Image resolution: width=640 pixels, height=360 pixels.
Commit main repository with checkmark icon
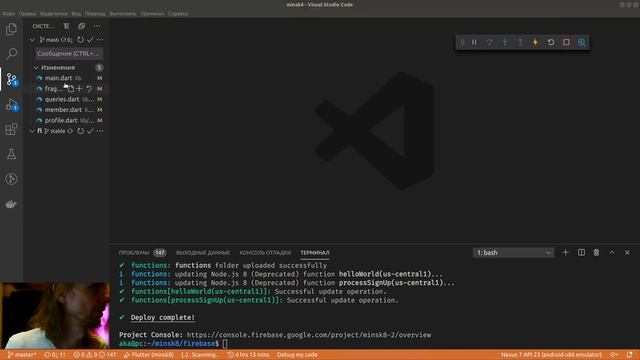90,40
